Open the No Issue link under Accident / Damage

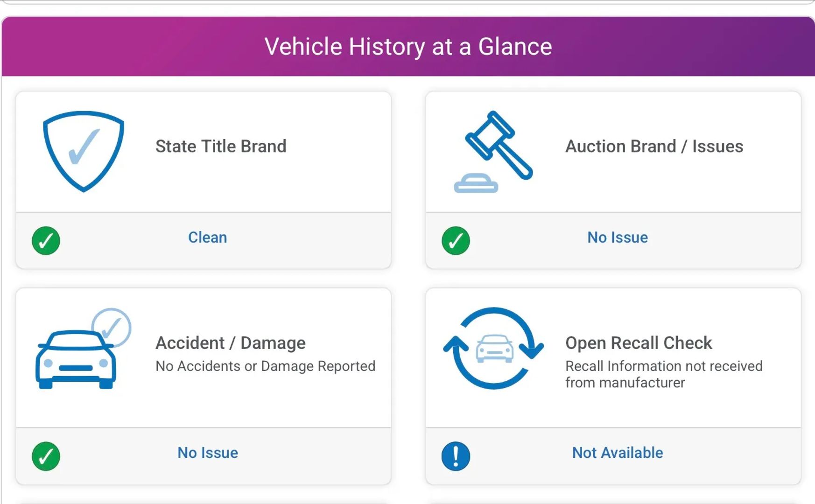pyautogui.click(x=207, y=453)
